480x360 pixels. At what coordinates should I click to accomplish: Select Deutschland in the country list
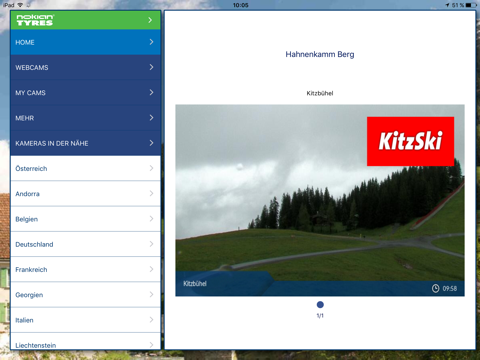pyautogui.click(x=85, y=244)
